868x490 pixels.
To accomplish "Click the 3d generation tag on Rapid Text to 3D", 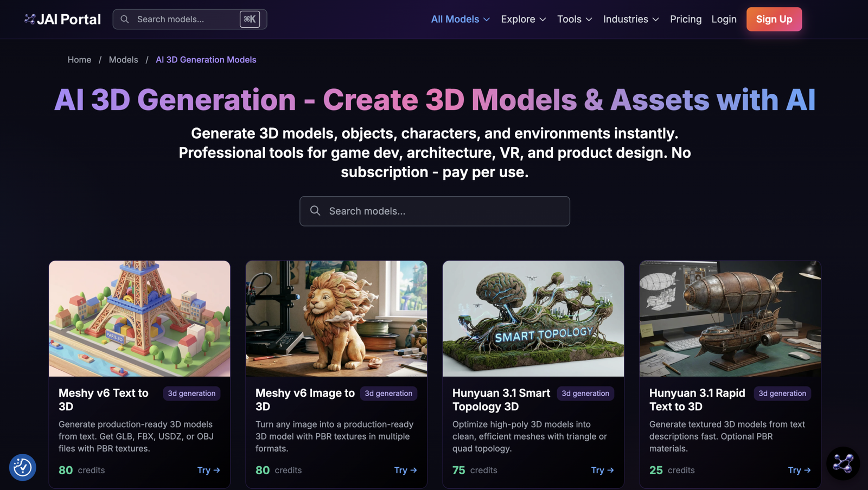I will click(x=782, y=394).
